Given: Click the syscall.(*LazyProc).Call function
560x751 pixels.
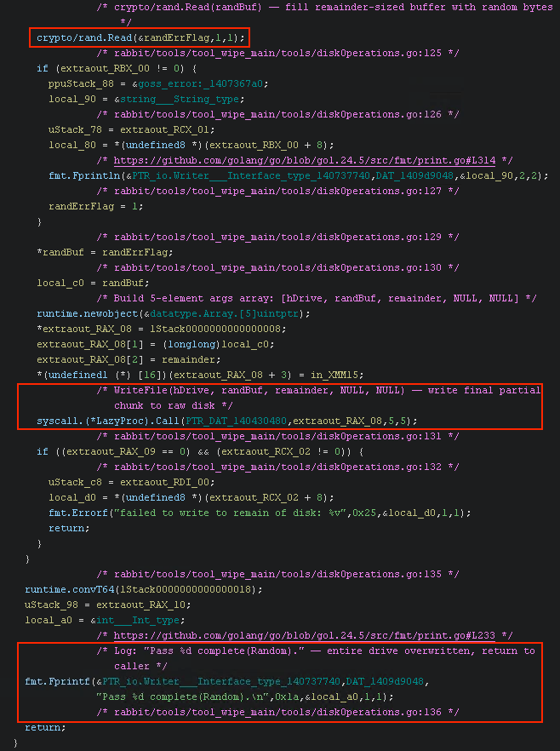Looking at the screenshot, I should pos(108,421).
